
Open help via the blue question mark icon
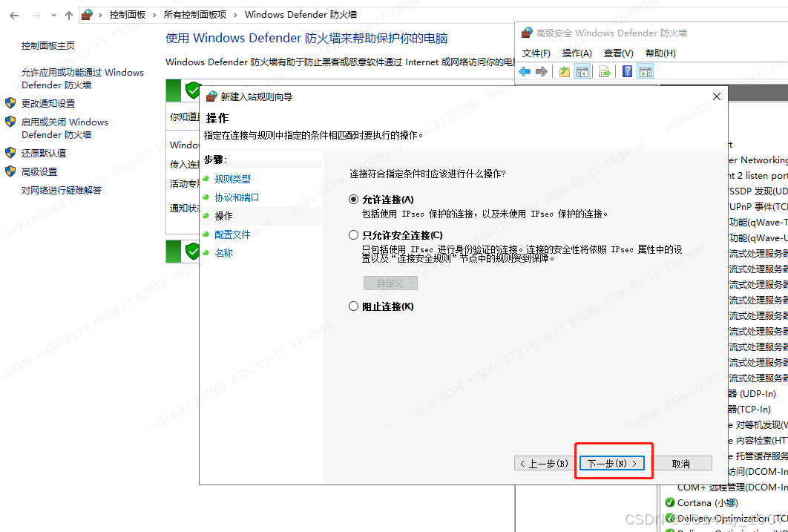click(x=627, y=71)
